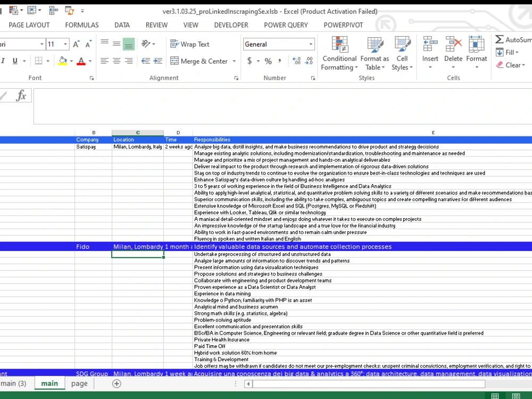
Task: Open number format General dropdown
Action: (x=311, y=44)
